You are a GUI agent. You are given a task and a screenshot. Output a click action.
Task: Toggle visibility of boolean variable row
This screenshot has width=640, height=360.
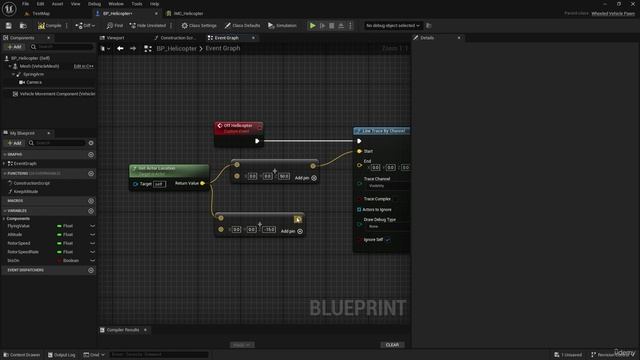(93, 261)
